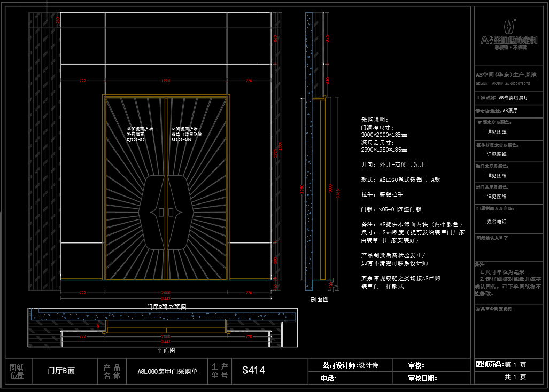The width and height of the screenshot is (549, 392).
Task: Click the left door hexagonal center panel
Action: [x=152, y=212]
